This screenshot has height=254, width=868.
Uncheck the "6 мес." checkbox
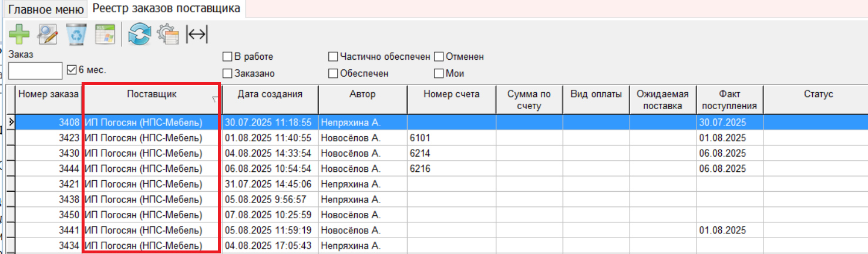tap(72, 70)
